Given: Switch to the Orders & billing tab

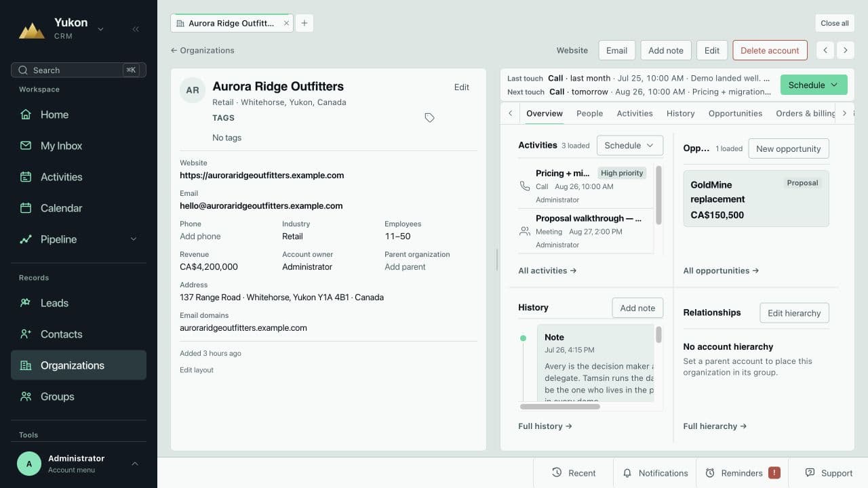Looking at the screenshot, I should click(x=806, y=113).
